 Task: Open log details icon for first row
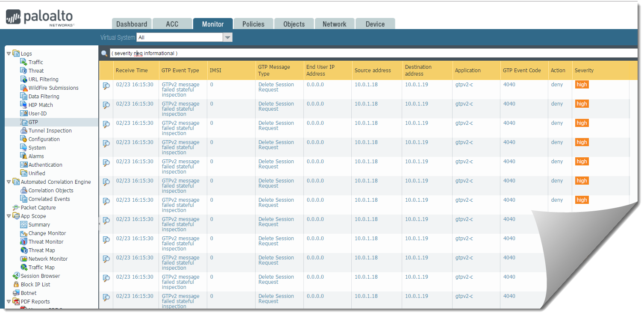[106, 86]
